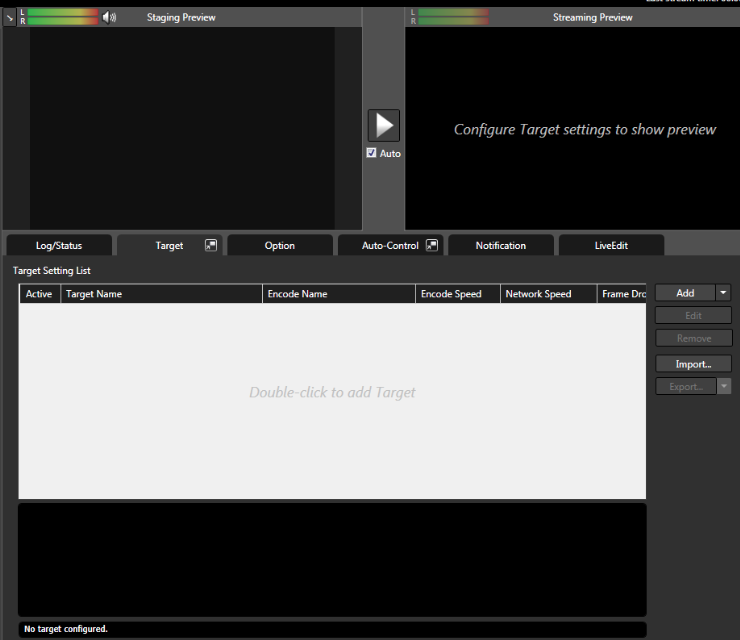Toggle the Auto checkbox
740x640 pixels.
(371, 153)
